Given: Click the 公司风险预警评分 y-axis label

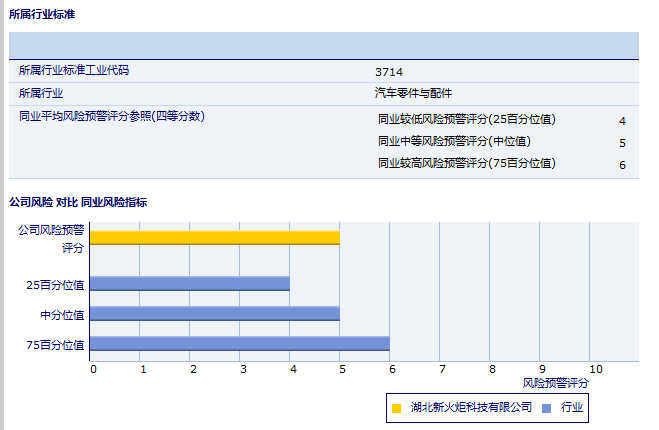Looking at the screenshot, I should pyautogui.click(x=50, y=238).
